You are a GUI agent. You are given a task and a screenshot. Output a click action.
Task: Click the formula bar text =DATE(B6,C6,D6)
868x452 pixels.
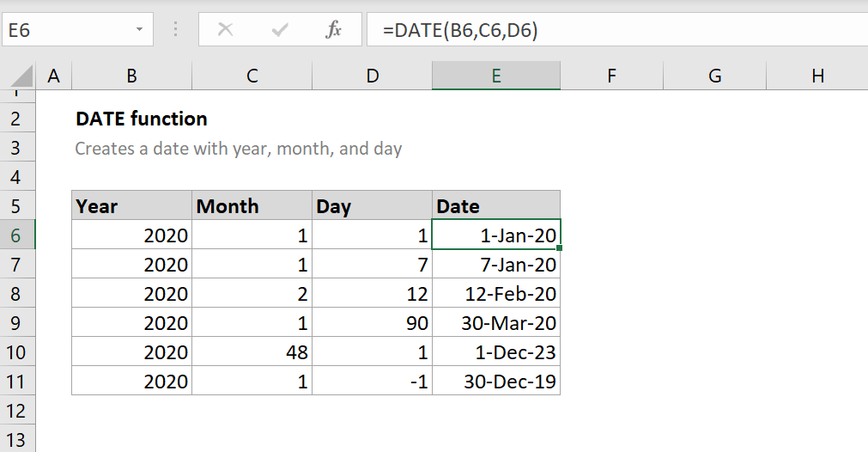point(460,30)
